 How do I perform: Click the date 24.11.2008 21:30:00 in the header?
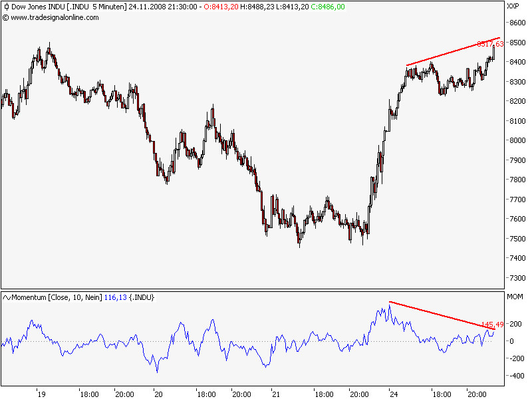pyautogui.click(x=162, y=7)
